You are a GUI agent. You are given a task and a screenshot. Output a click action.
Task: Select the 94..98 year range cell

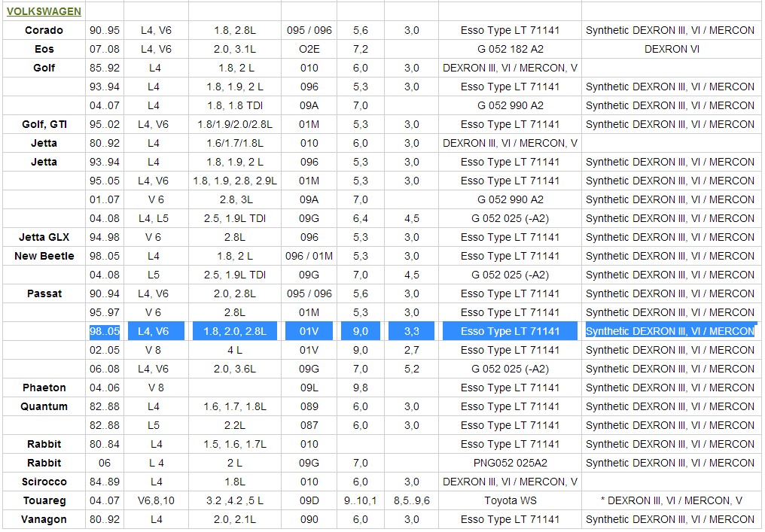[x=105, y=238]
